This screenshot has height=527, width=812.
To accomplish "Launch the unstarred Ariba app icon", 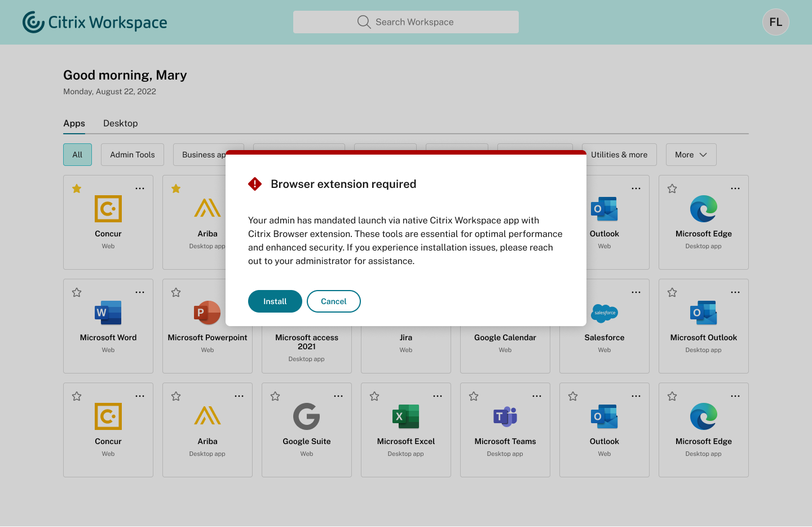I will [x=208, y=415].
